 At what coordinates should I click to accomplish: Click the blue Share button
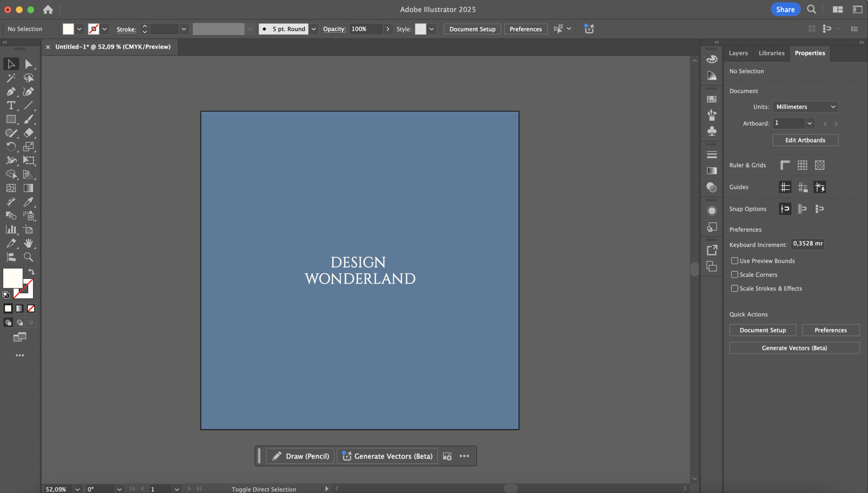point(785,9)
